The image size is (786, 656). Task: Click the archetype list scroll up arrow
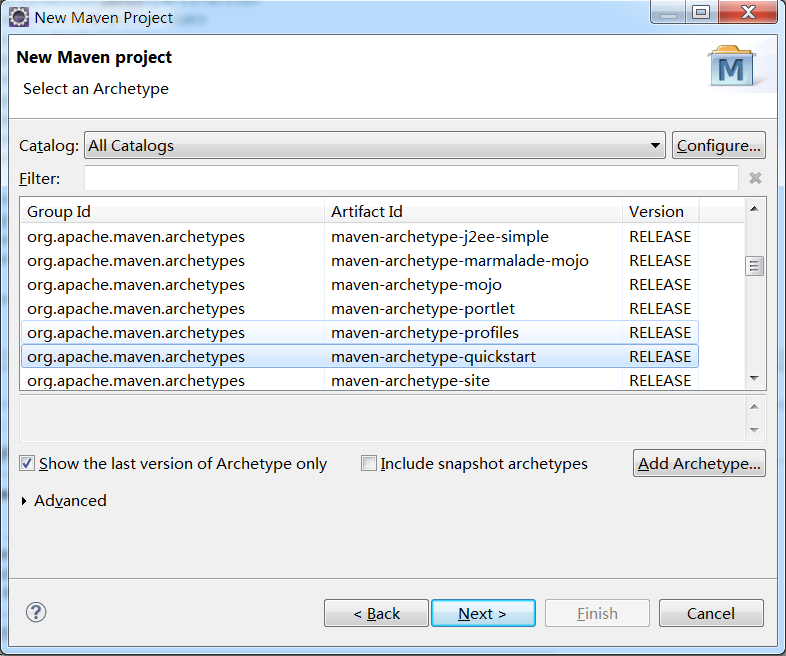(754, 208)
